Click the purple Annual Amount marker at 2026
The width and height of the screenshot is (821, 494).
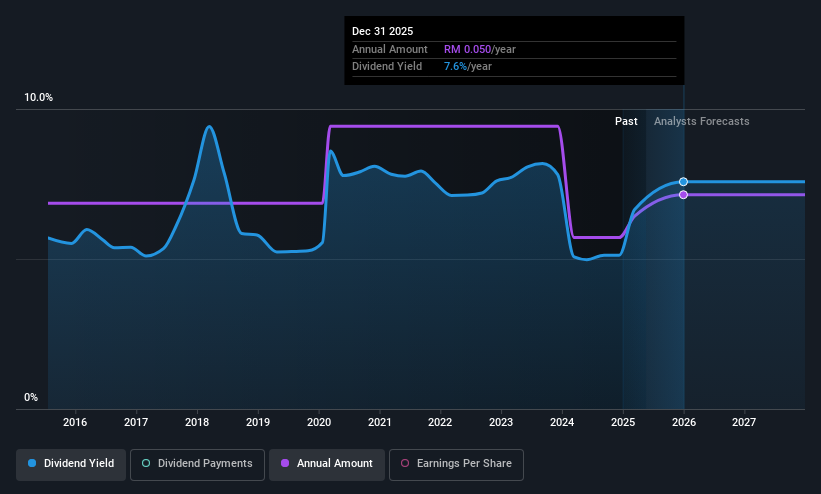pos(683,195)
